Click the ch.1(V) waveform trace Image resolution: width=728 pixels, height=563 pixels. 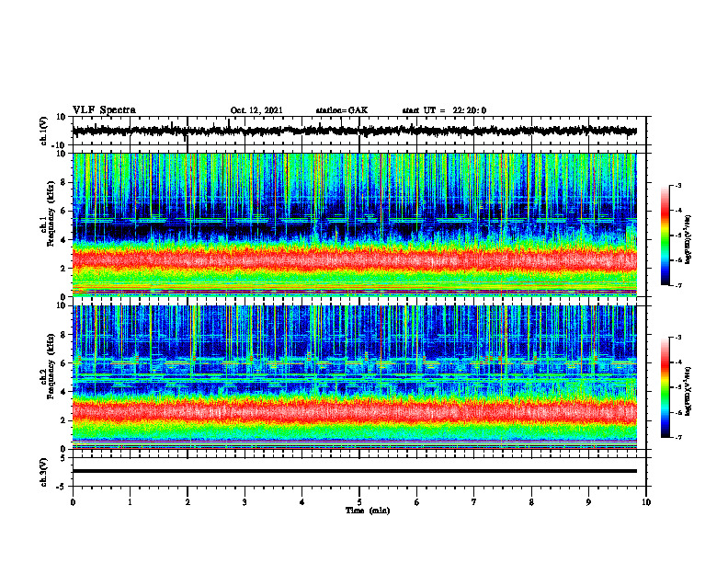354,131
